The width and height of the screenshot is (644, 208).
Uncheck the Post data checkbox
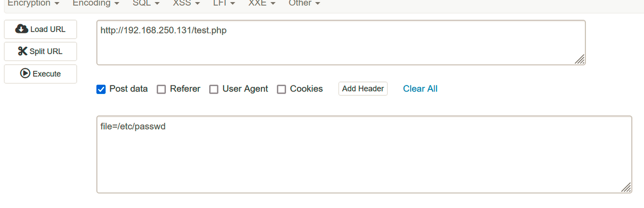[101, 89]
